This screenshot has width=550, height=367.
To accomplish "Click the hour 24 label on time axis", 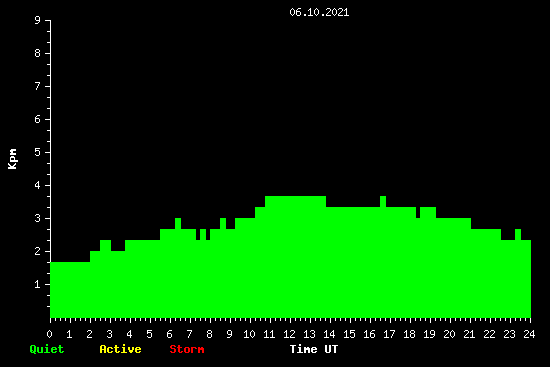I will click(x=529, y=334).
